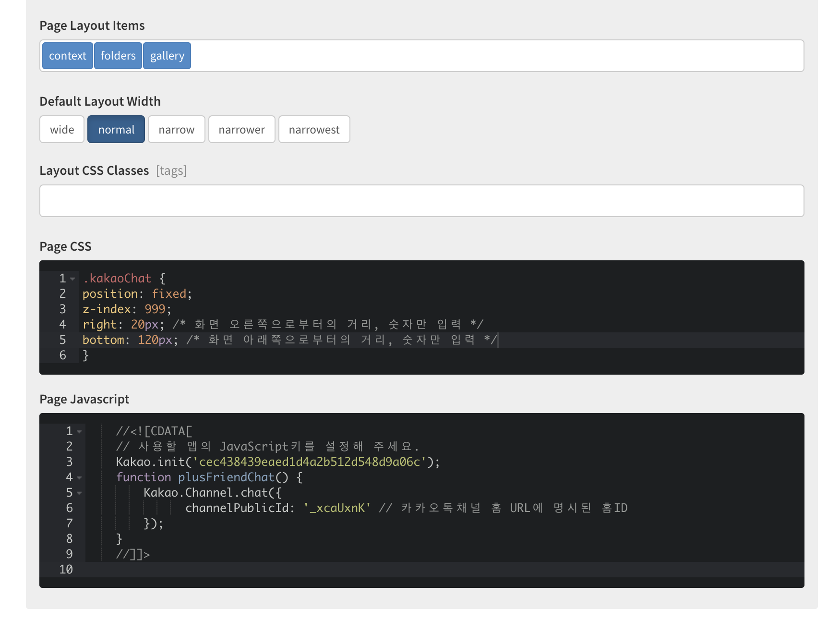840x634 pixels.
Task: Click the '//<![CDATA[' comment line
Action: [154, 431]
